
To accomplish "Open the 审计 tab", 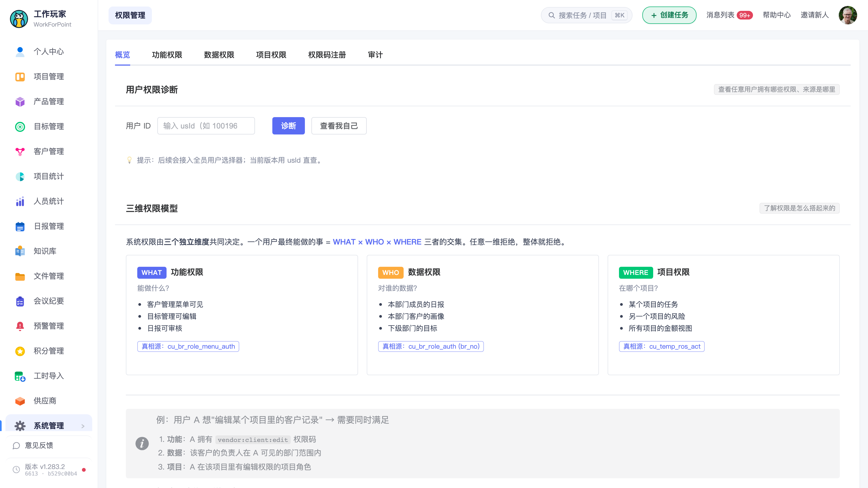I will (375, 54).
